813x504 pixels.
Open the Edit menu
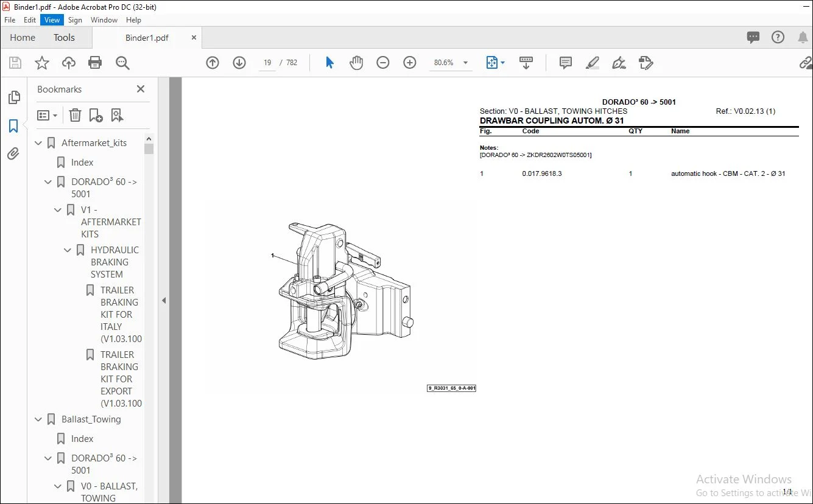(30, 20)
